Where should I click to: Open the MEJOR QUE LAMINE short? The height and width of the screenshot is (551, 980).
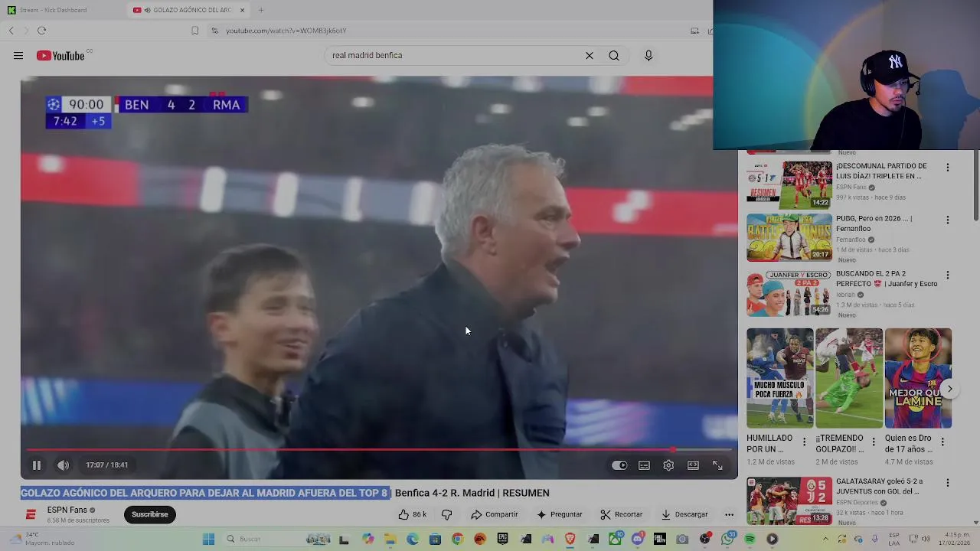click(x=918, y=378)
